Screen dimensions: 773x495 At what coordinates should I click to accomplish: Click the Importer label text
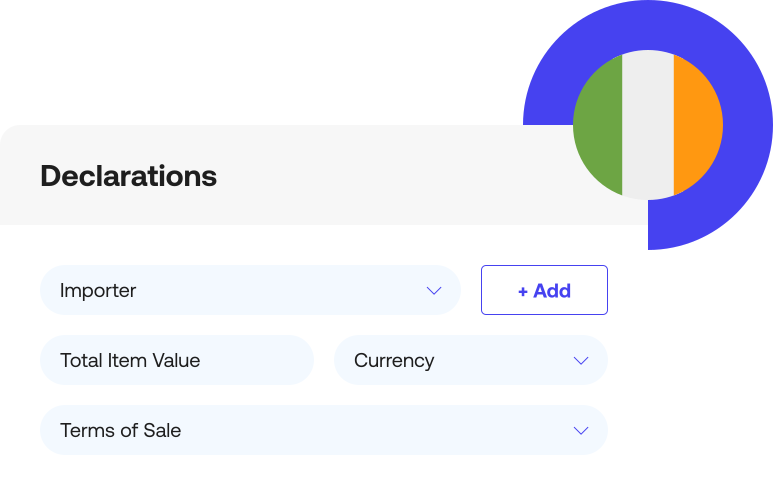click(x=98, y=291)
